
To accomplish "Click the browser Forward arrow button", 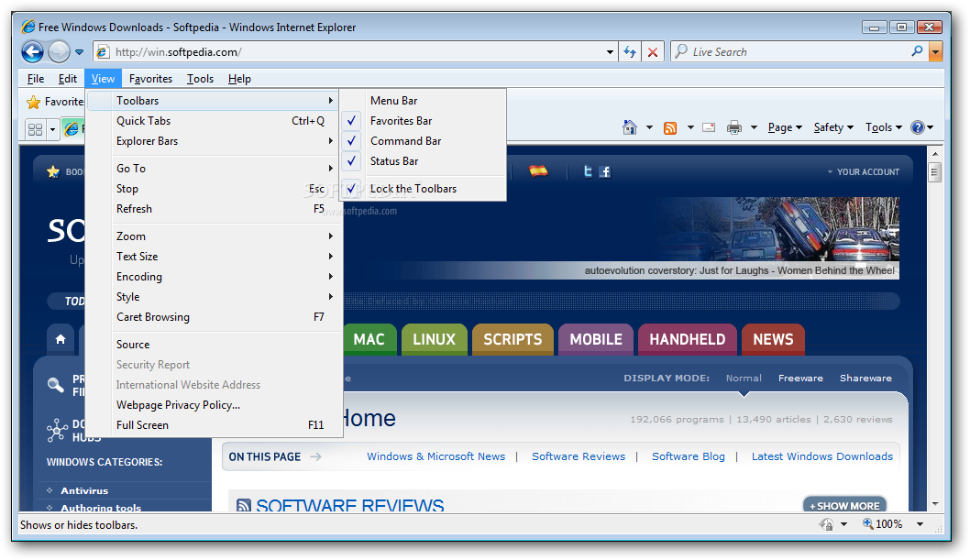I will click(x=59, y=52).
